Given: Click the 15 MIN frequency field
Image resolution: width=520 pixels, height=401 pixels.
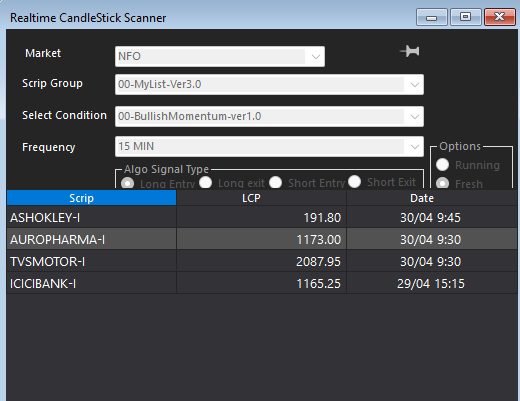Looking at the screenshot, I should (269, 146).
